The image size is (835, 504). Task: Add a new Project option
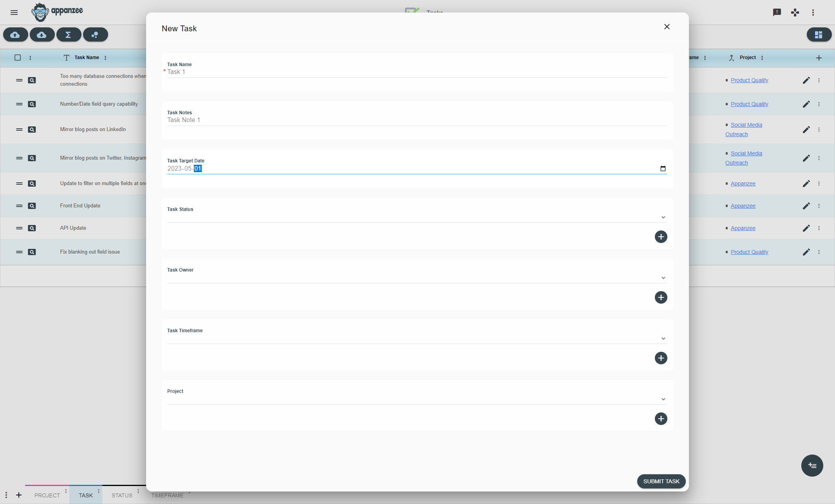(x=661, y=419)
